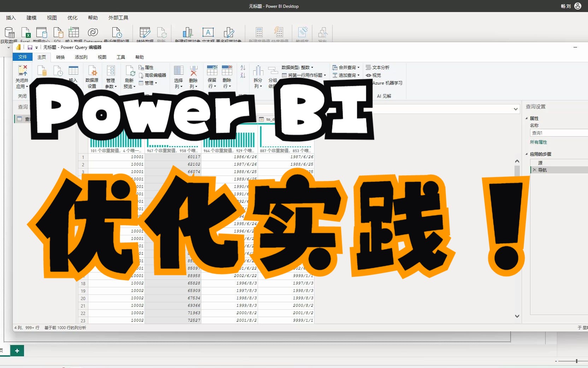The image size is (588, 368).
Task: Select the 导航 applied step
Action: click(559, 170)
